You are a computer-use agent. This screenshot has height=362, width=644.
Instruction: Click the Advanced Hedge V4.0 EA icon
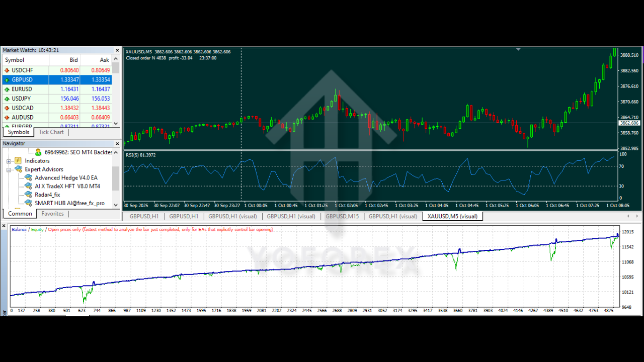(29, 177)
